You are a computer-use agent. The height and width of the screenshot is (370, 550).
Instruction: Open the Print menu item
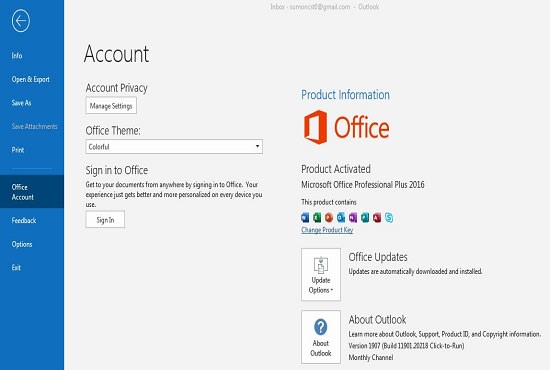coord(18,150)
